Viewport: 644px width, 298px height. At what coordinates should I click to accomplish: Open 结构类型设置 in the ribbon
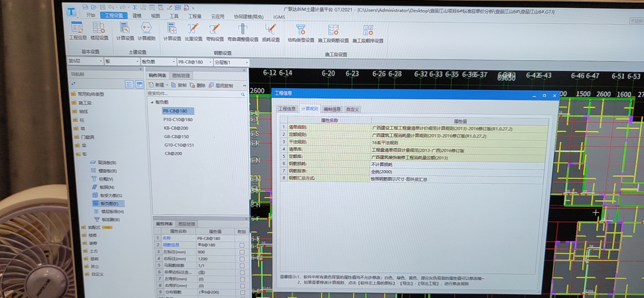tap(301, 33)
